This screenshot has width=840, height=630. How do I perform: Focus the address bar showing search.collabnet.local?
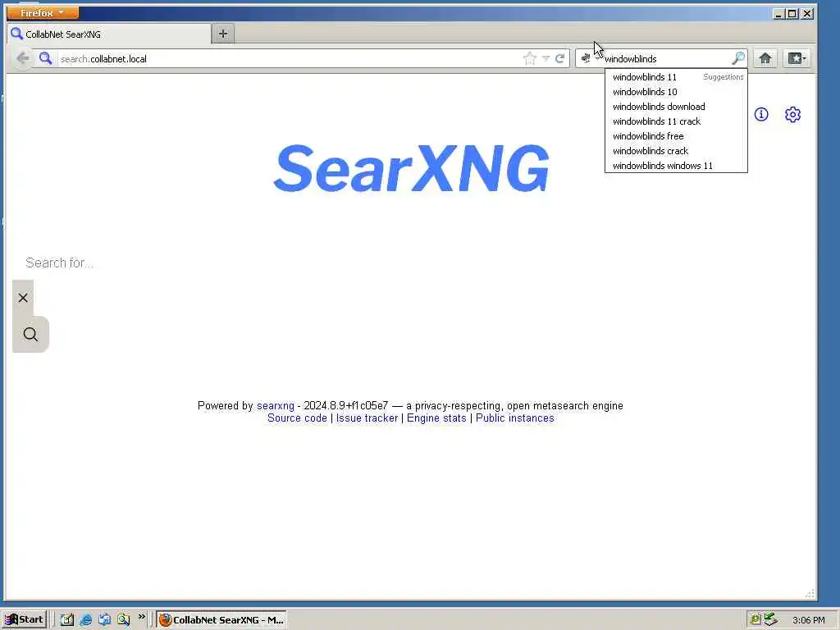290,58
